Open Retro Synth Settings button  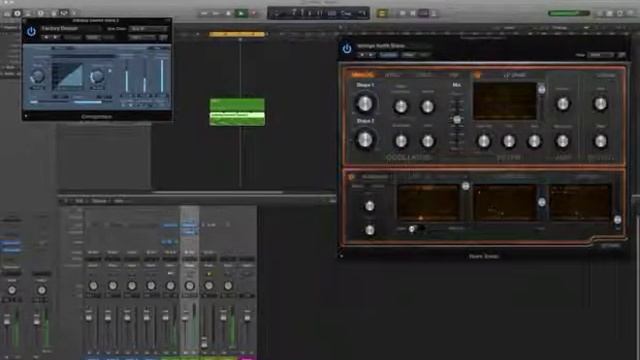611,245
